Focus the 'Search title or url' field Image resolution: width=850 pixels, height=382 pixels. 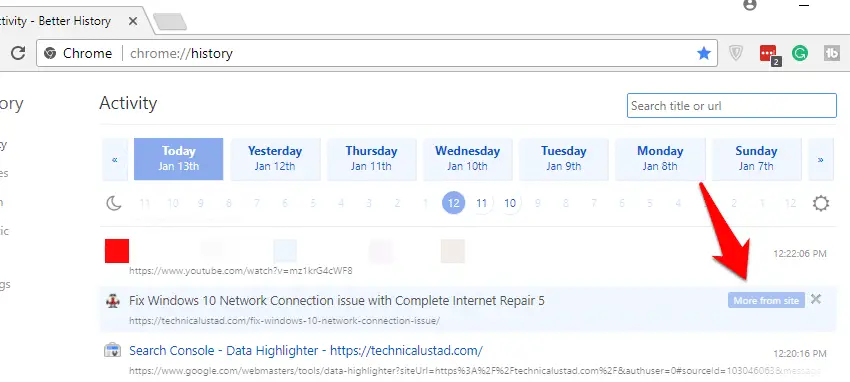point(732,106)
